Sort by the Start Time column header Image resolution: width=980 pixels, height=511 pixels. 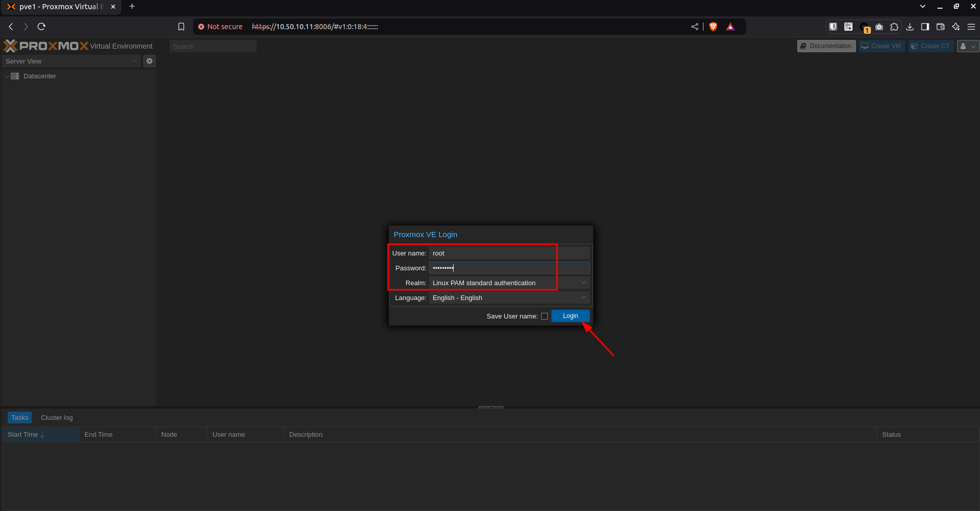click(23, 435)
